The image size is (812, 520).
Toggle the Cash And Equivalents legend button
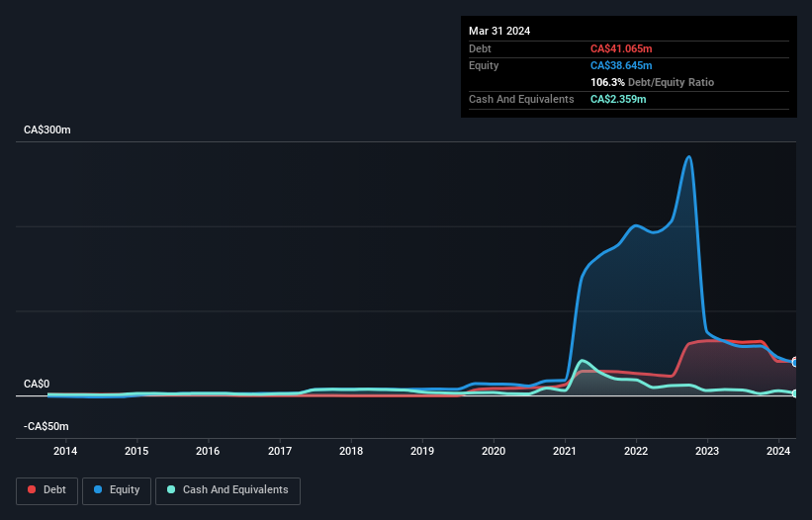point(227,490)
